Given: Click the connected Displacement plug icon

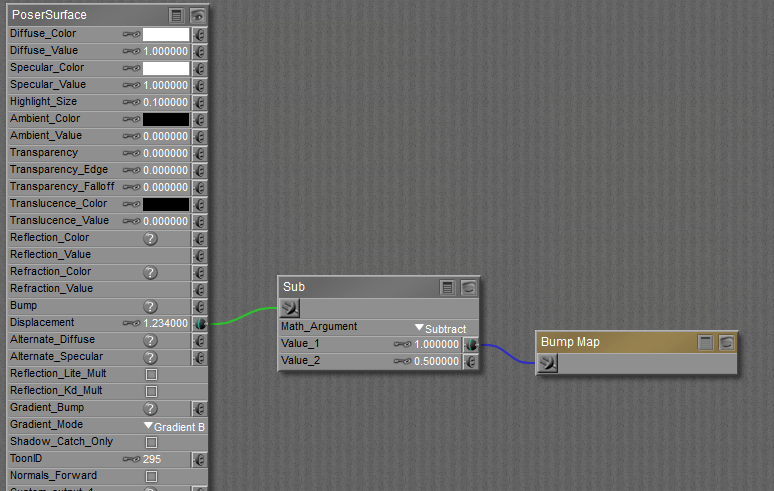Looking at the screenshot, I should click(200, 324).
